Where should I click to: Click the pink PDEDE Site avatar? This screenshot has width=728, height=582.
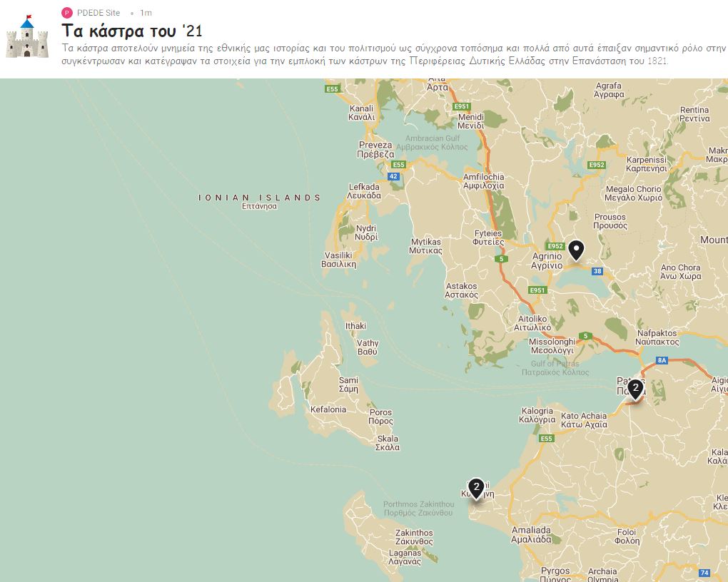click(x=67, y=13)
